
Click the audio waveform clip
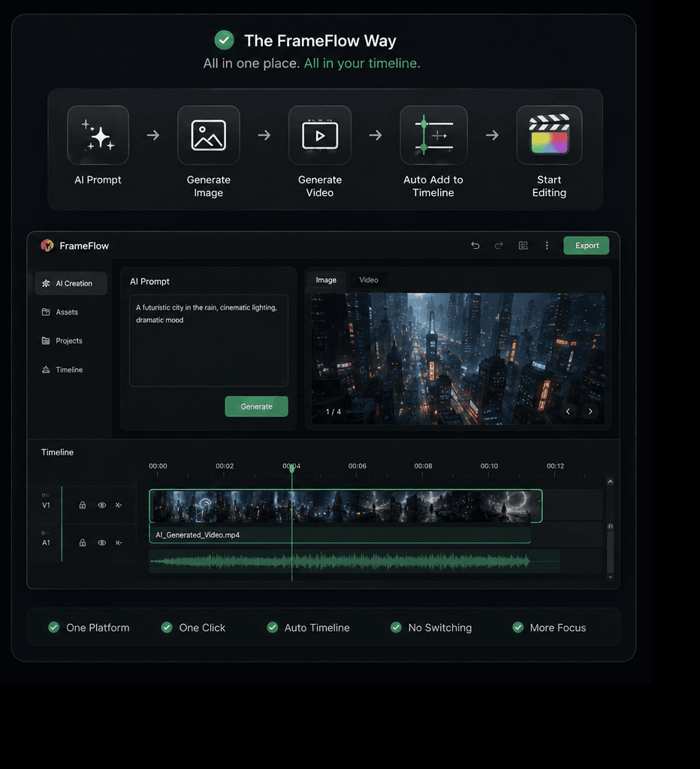[x=355, y=561]
